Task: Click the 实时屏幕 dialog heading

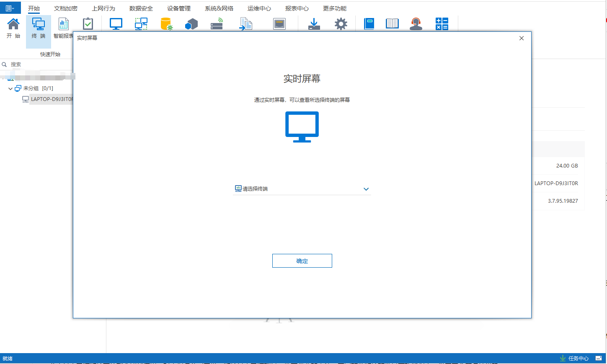Action: pyautogui.click(x=302, y=79)
